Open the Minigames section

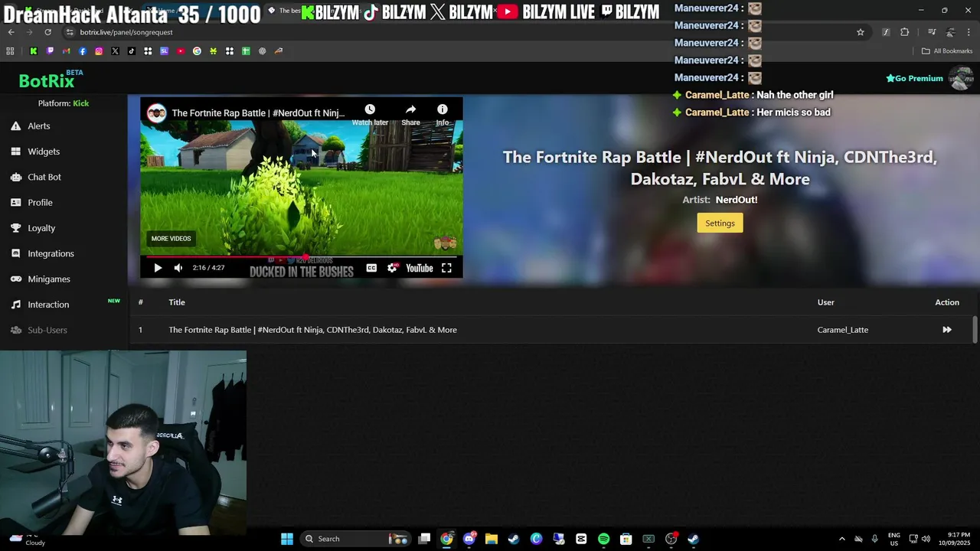(x=49, y=279)
